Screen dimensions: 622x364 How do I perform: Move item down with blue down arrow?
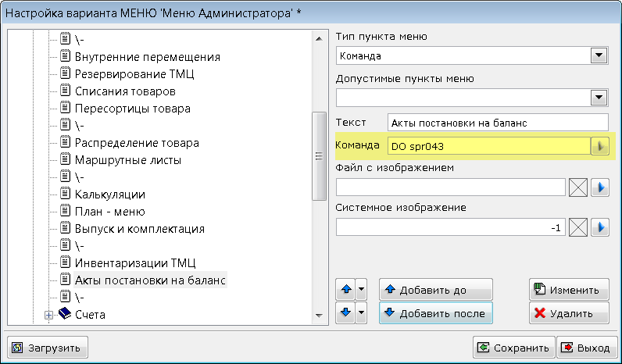[346, 313]
